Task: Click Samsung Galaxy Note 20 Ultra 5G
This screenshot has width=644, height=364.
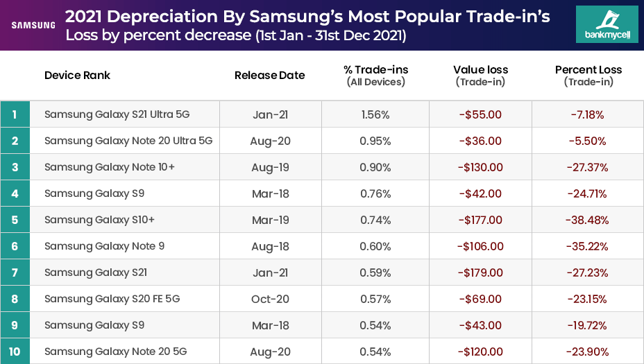Action: (x=128, y=141)
